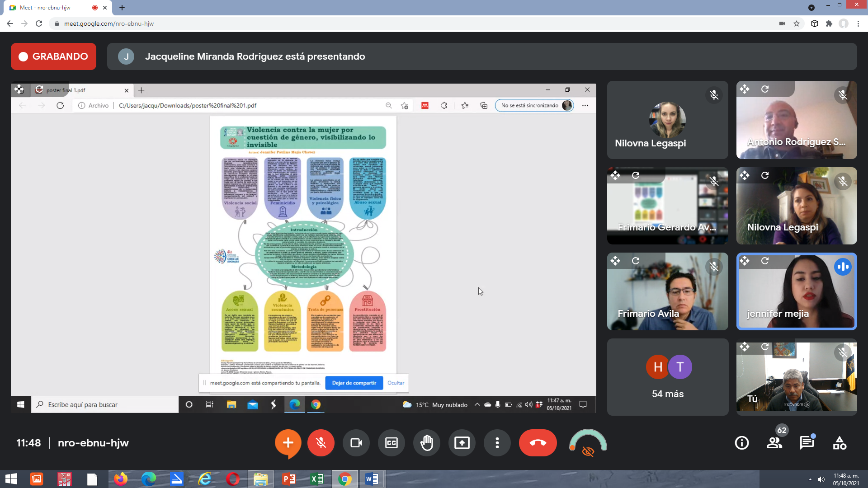The height and width of the screenshot is (488, 868).
Task: Open meeting details info icon
Action: point(742,443)
